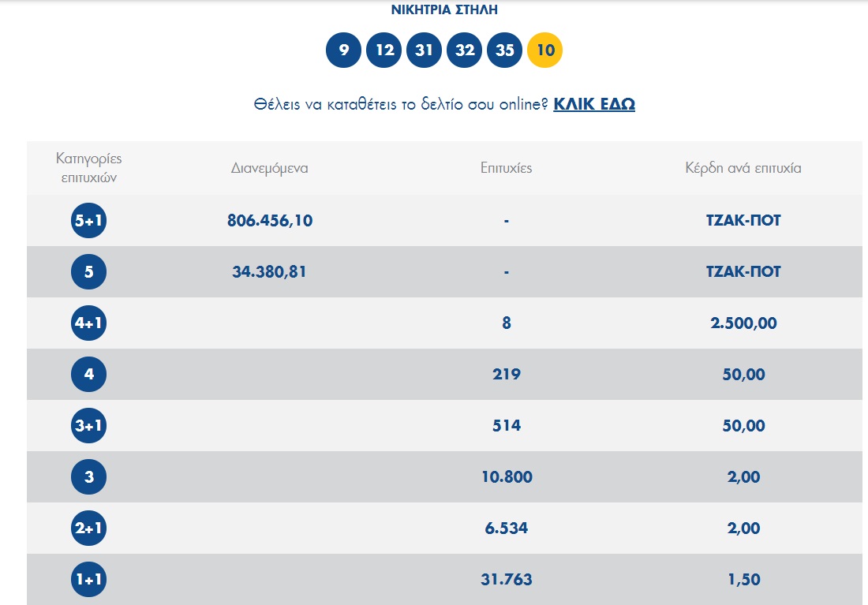868x605 pixels.
Task: Click the 1+1 category badge
Action: (x=88, y=580)
